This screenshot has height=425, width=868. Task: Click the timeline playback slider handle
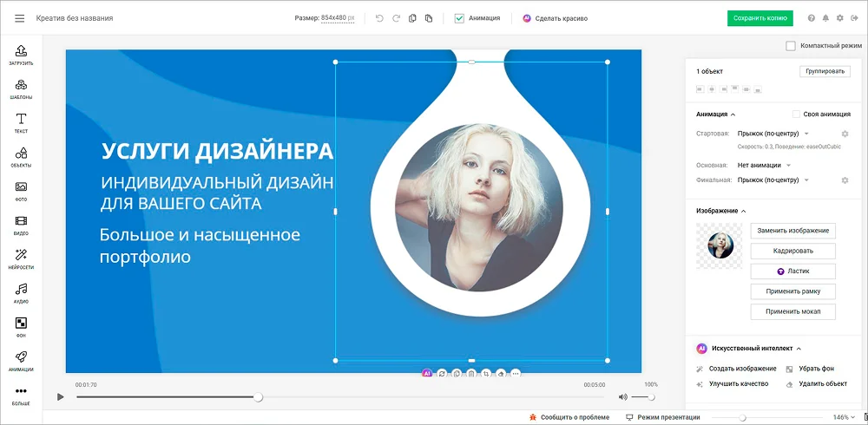coord(258,396)
